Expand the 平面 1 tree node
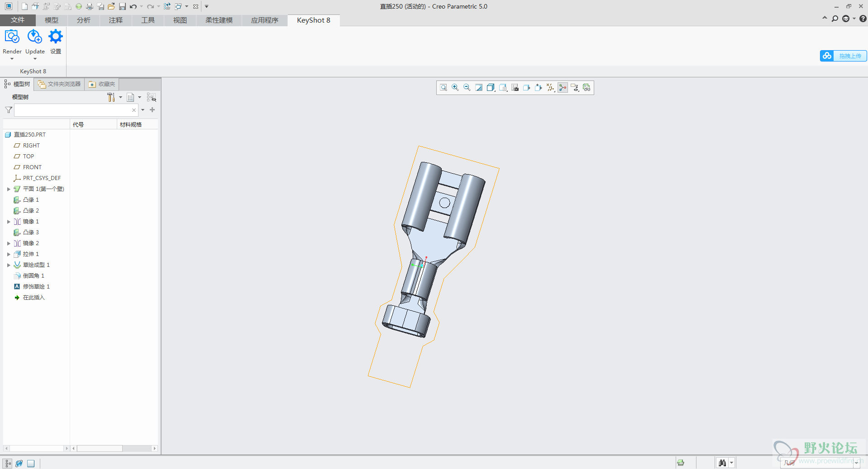868x469 pixels. click(x=9, y=189)
